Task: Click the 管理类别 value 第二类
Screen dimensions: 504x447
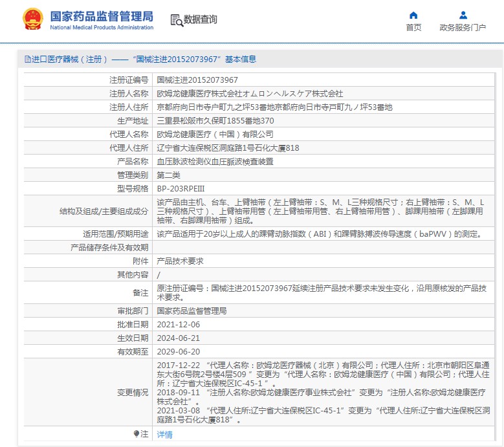Action: pos(169,175)
